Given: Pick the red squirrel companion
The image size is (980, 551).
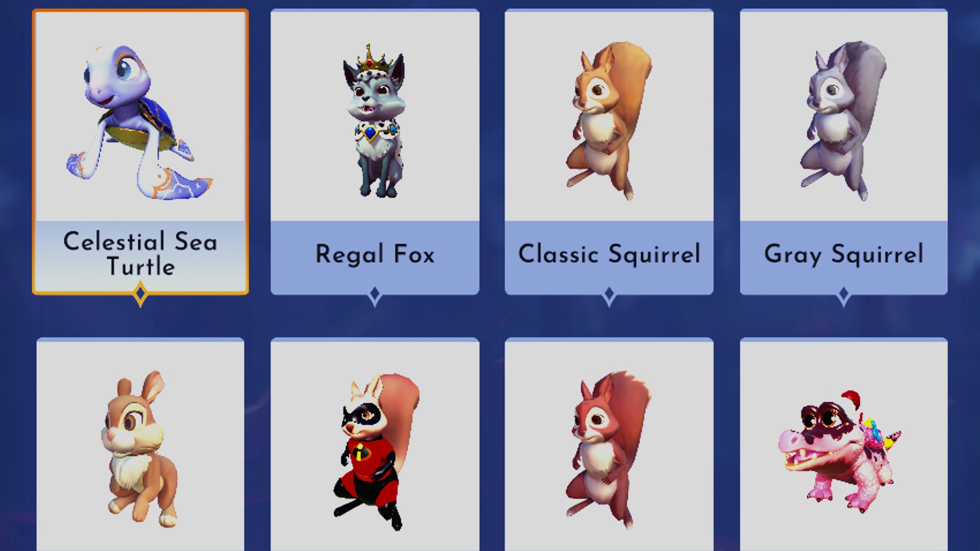Looking at the screenshot, I should (x=608, y=450).
